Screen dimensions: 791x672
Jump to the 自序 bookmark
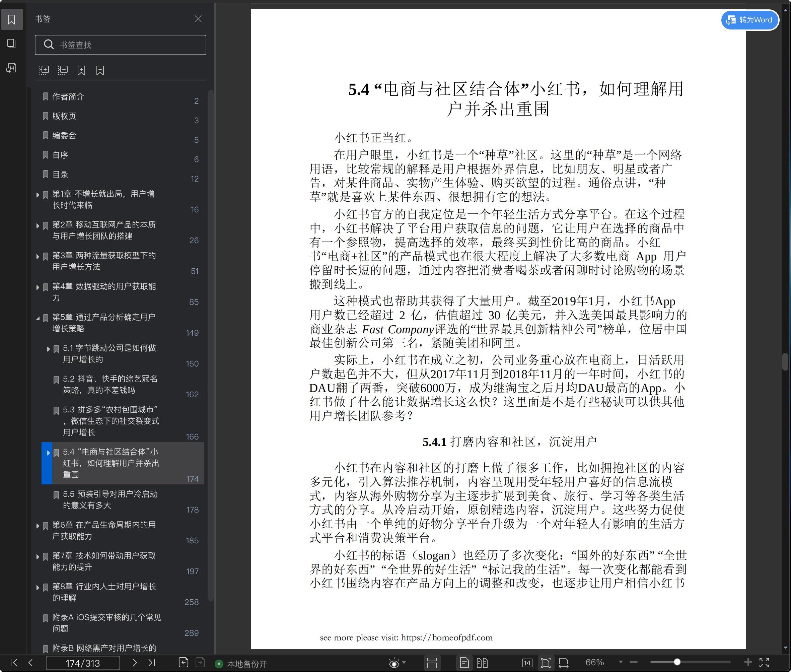(x=60, y=155)
